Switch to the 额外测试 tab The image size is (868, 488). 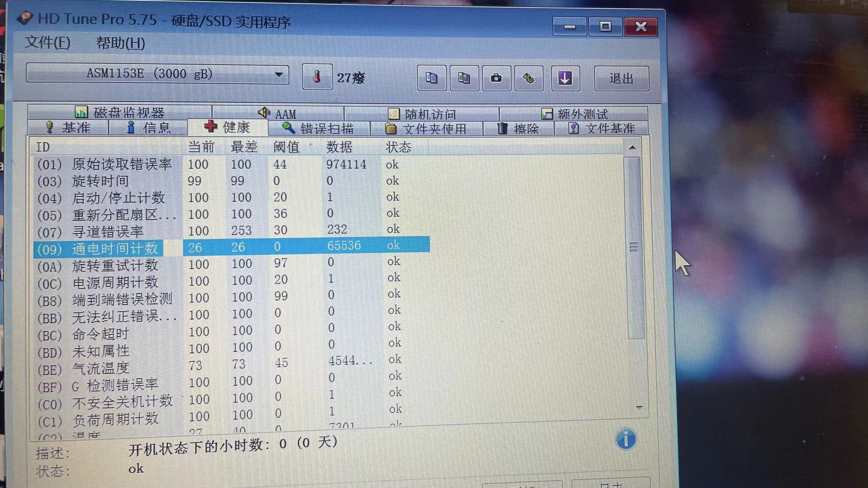(x=574, y=114)
